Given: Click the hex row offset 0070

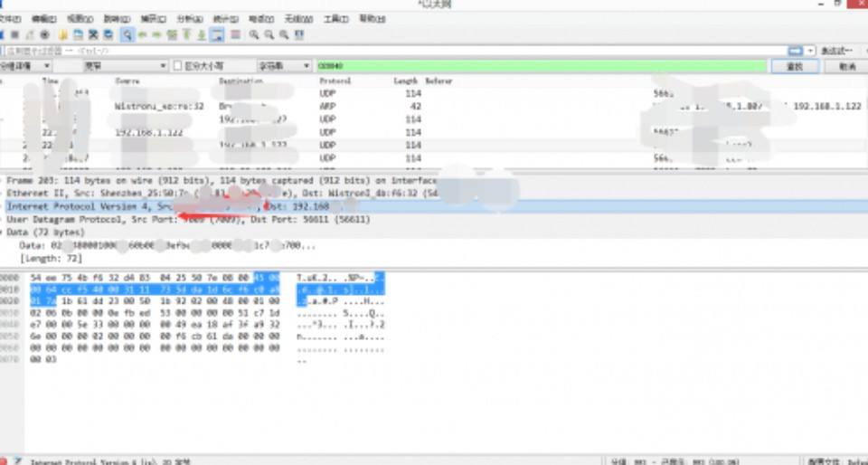Looking at the screenshot, I should [x=9, y=360].
